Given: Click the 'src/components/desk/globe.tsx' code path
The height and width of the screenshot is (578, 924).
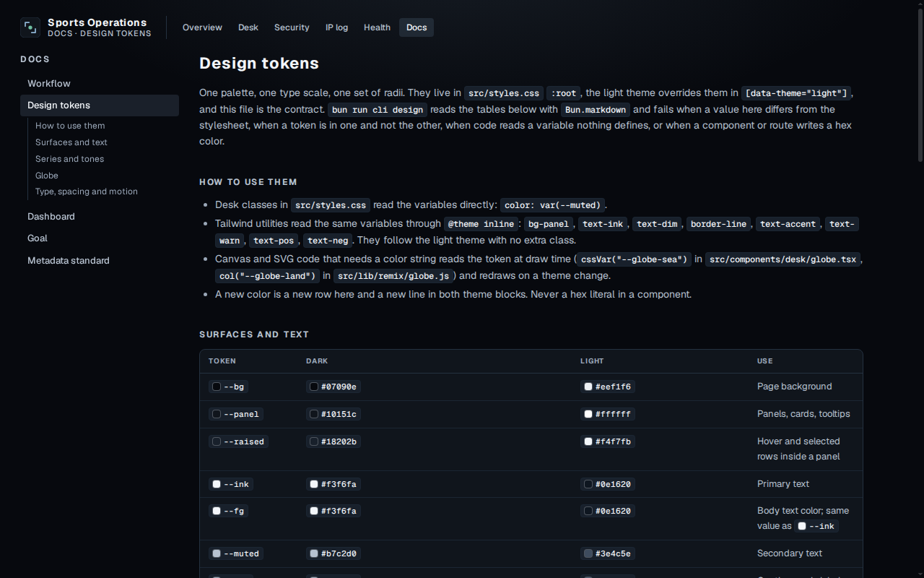Looking at the screenshot, I should point(783,259).
